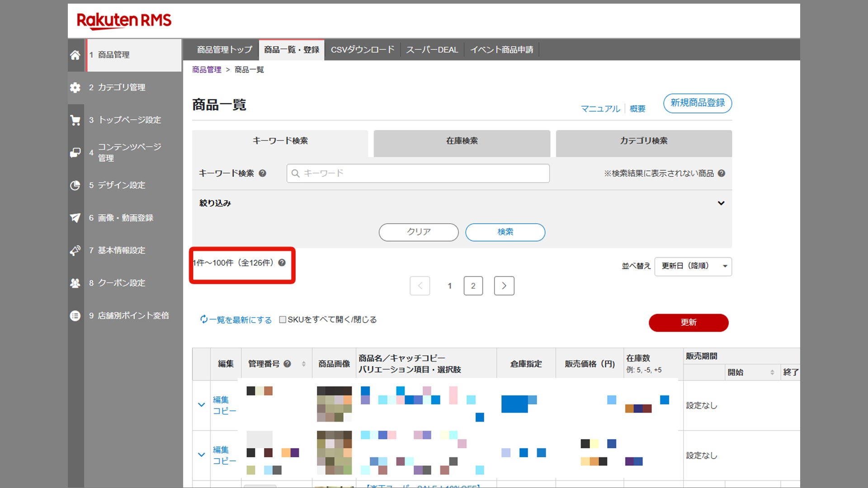Click the paper plane icon beside 画像・動画登録
868x488 pixels.
pyautogui.click(x=75, y=218)
